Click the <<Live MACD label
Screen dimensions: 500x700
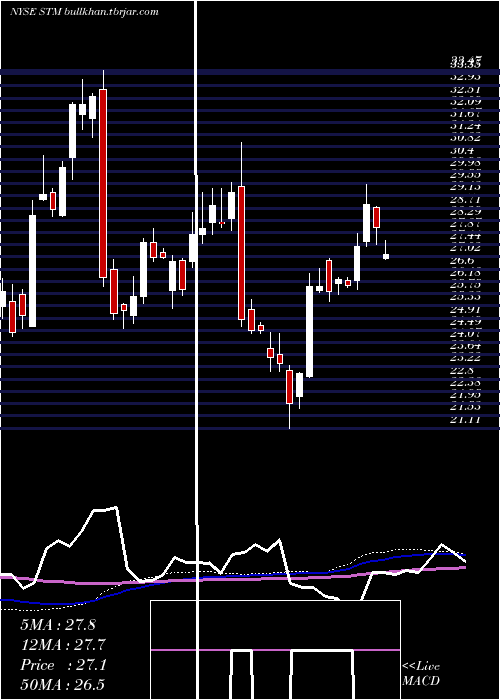coord(421,673)
